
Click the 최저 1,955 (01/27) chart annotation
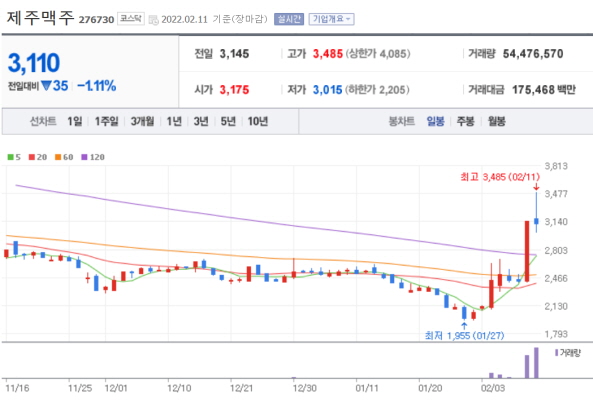464,336
